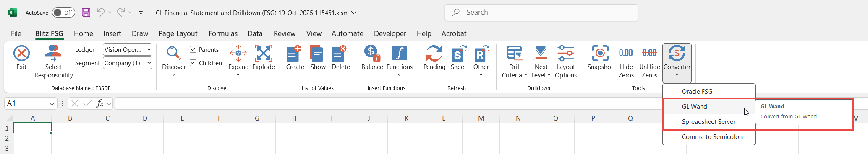Screen dimensions: 868x154
Task: Open the File menu
Action: [x=16, y=33]
